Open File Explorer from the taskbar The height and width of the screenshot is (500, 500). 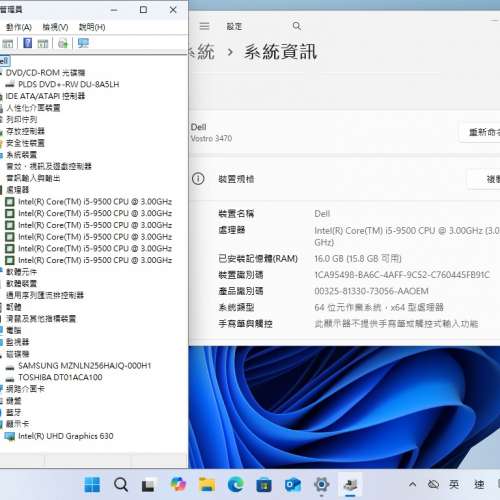[x=207, y=485]
